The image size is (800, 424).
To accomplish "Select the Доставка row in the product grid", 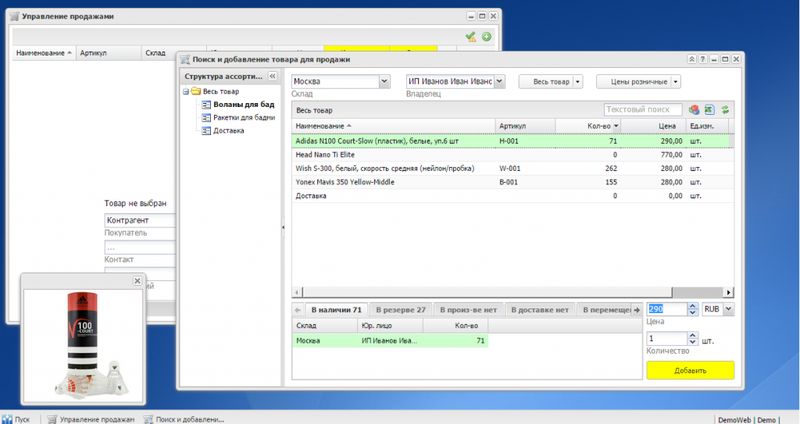I will [513, 196].
